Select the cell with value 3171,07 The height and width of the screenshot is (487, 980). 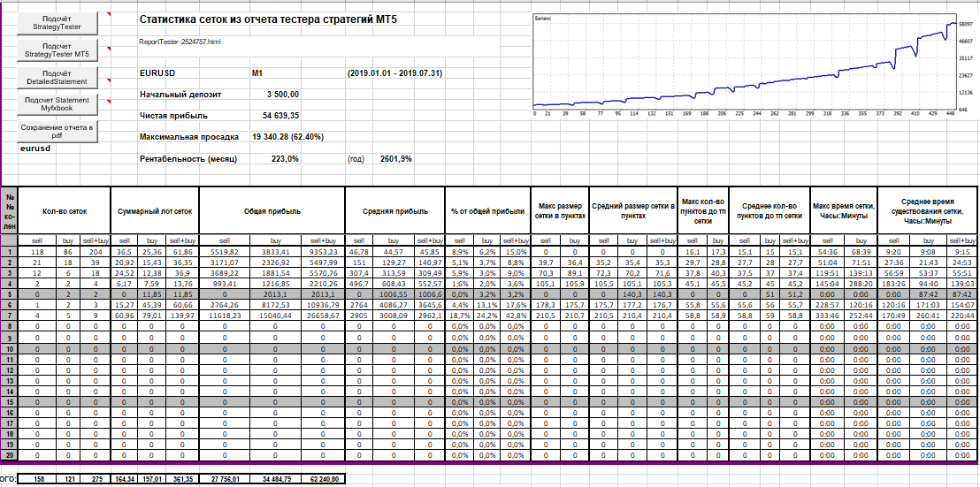click(x=225, y=261)
